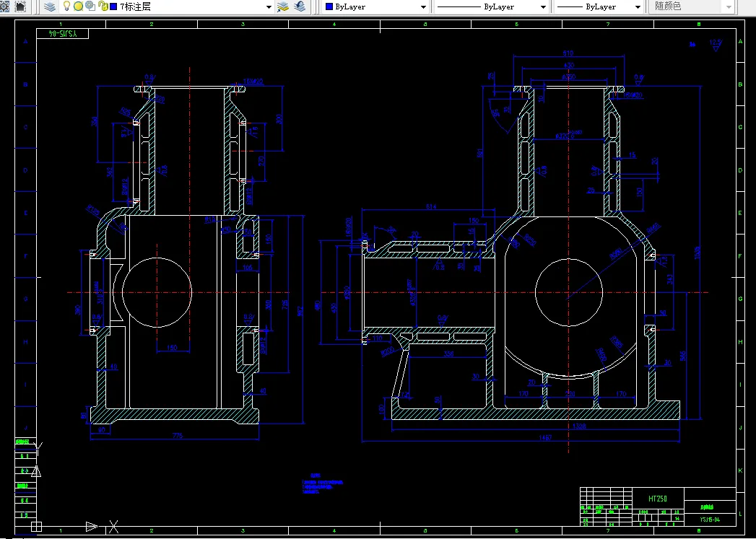756x539 pixels.
Task: Click the blue ByLayer color swatch
Action: coord(329,6)
